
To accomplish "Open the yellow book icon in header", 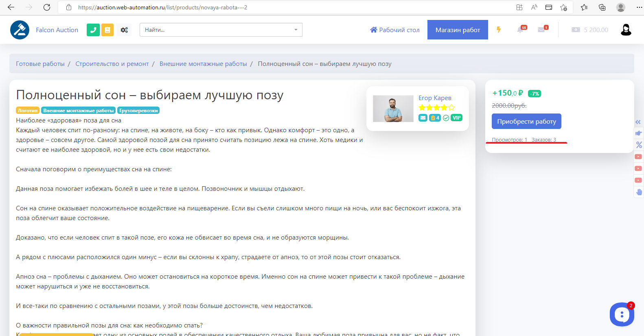I will [107, 30].
